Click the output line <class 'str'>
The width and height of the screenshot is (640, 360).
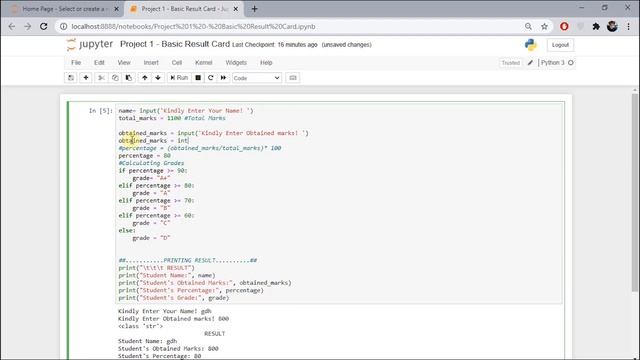(140, 326)
